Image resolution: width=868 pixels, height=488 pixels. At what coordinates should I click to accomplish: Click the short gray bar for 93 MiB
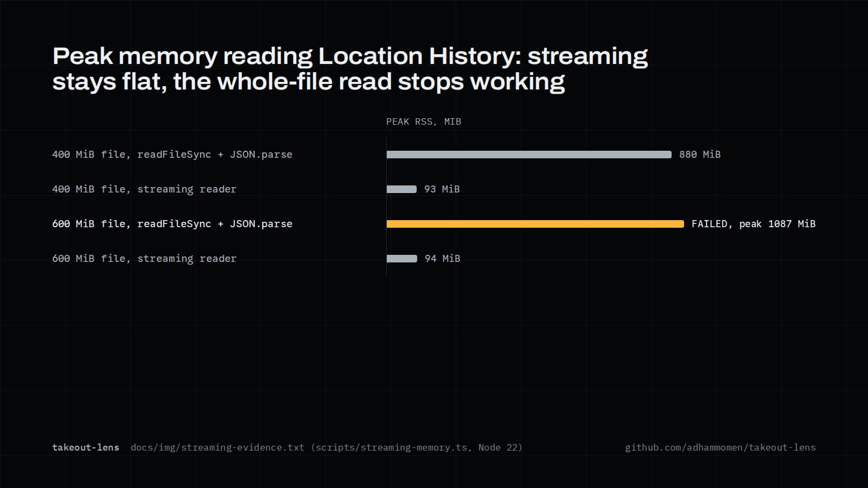point(401,189)
